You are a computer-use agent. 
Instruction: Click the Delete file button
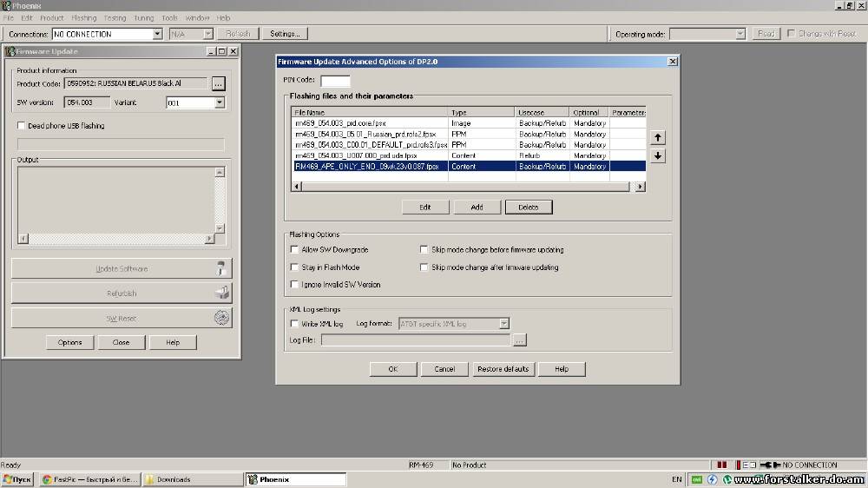tap(528, 207)
